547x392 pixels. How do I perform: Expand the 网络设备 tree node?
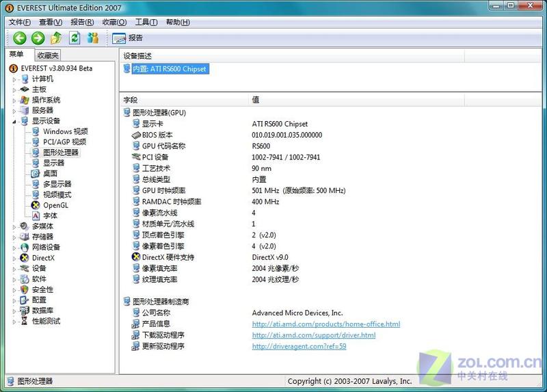coord(14,248)
